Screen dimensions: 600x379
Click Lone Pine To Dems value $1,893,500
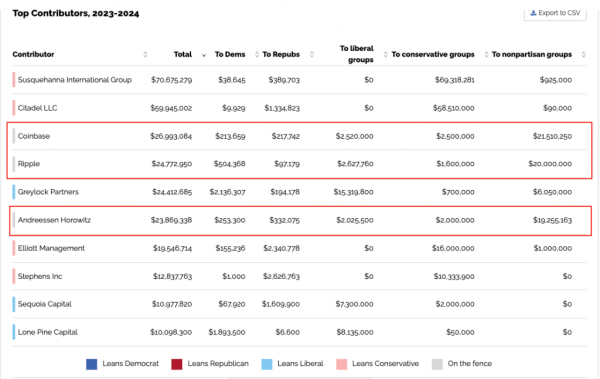(x=227, y=332)
